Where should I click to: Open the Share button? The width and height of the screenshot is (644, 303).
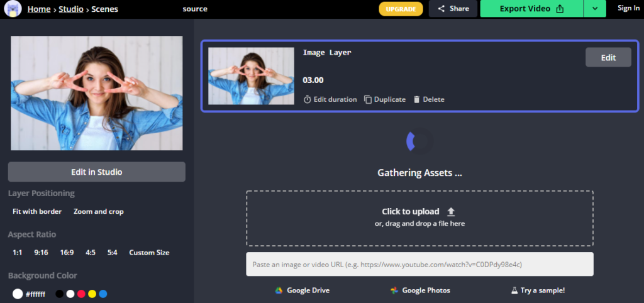[453, 9]
